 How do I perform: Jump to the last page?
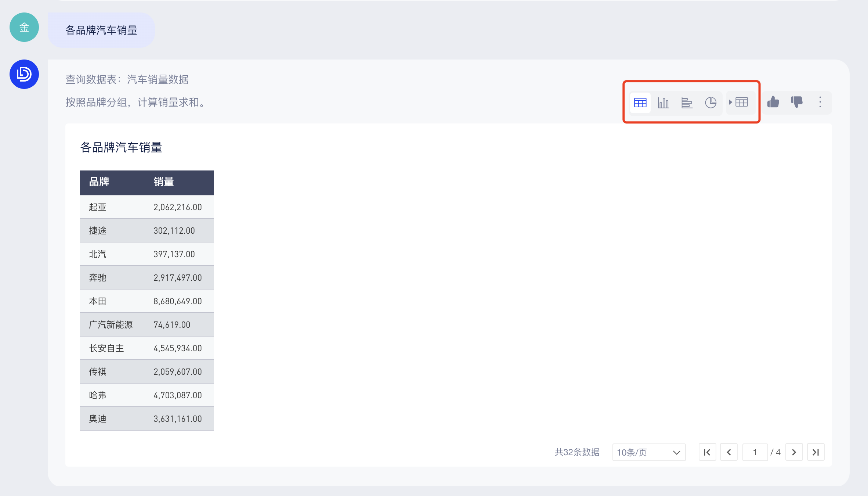[x=816, y=452]
